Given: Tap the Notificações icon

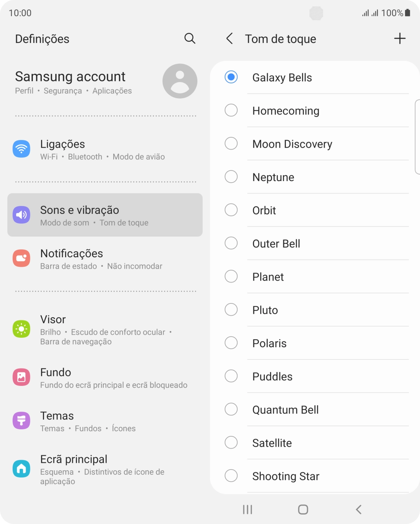Looking at the screenshot, I should pos(21,258).
